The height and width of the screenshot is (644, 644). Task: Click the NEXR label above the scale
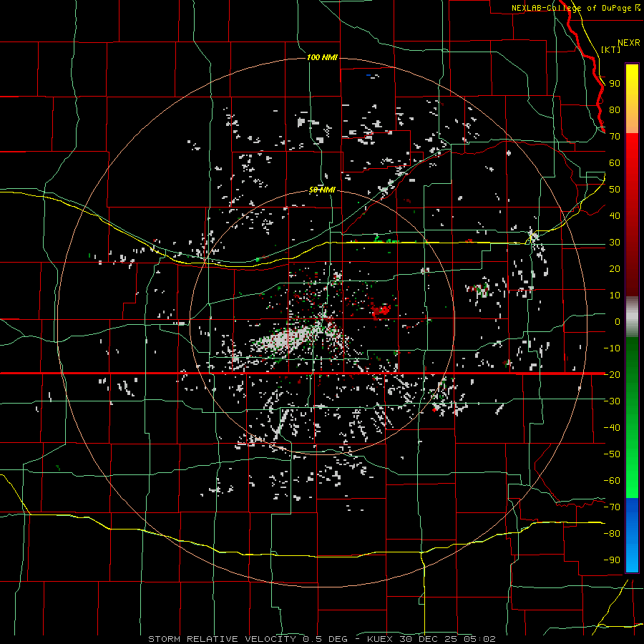pos(629,43)
